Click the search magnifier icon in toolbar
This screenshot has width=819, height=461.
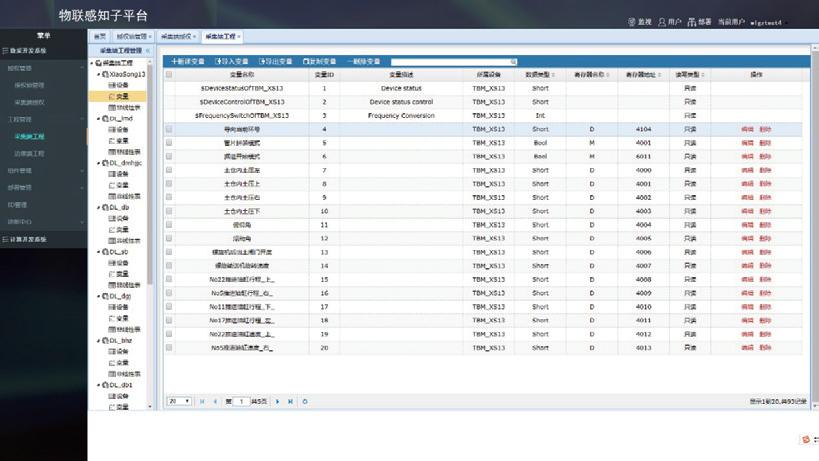(x=513, y=62)
